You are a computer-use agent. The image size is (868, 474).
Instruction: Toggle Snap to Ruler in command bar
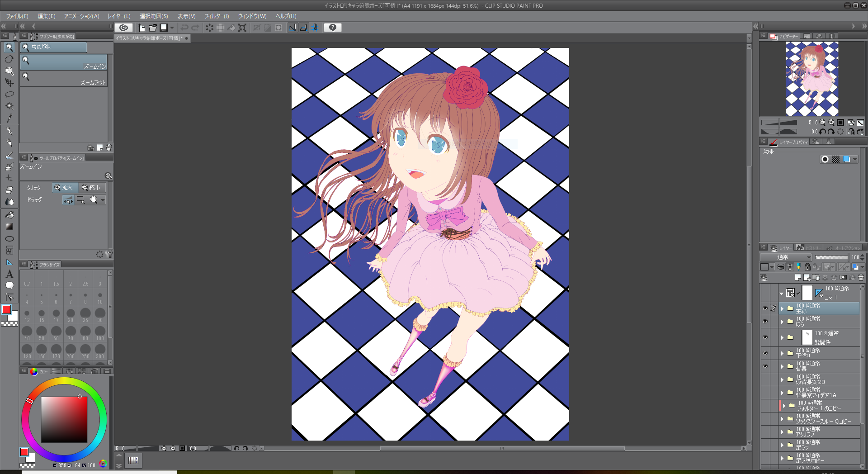pos(292,28)
